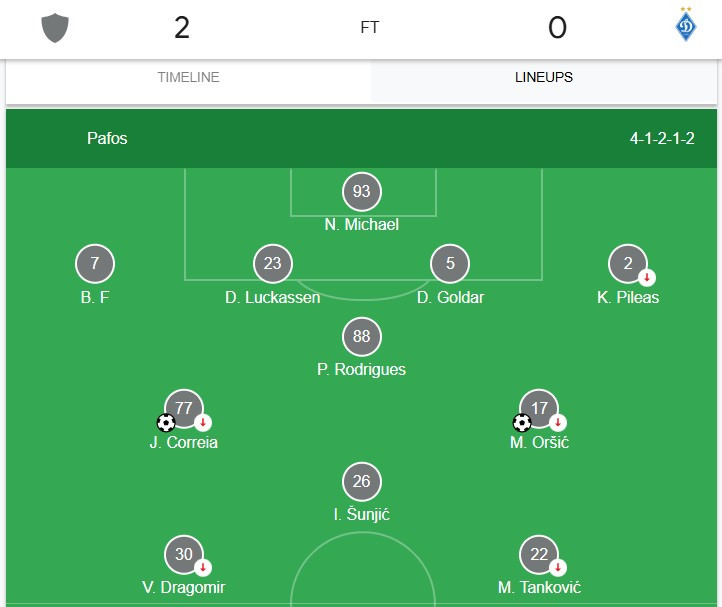Click the goal ball icon by M. Oršić

coord(521,422)
